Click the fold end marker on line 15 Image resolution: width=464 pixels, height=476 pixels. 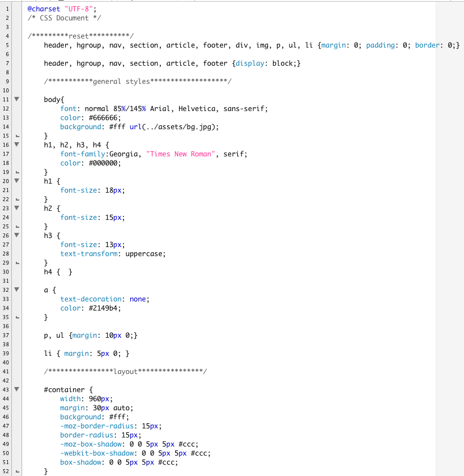pyautogui.click(x=16, y=136)
